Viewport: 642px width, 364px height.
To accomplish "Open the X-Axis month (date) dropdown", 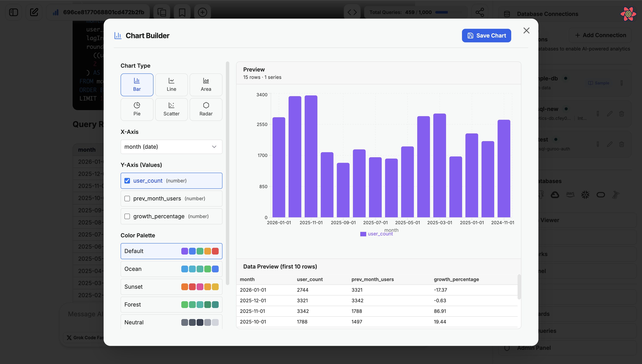I will 171,147.
